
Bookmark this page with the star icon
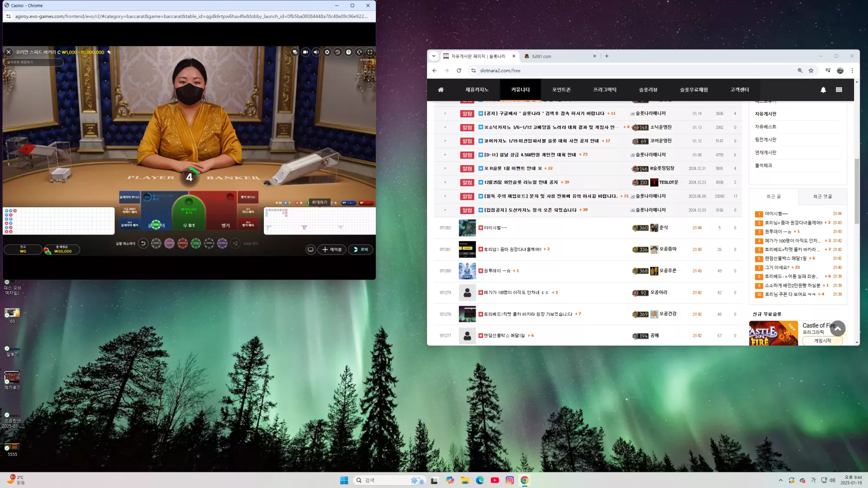811,70
